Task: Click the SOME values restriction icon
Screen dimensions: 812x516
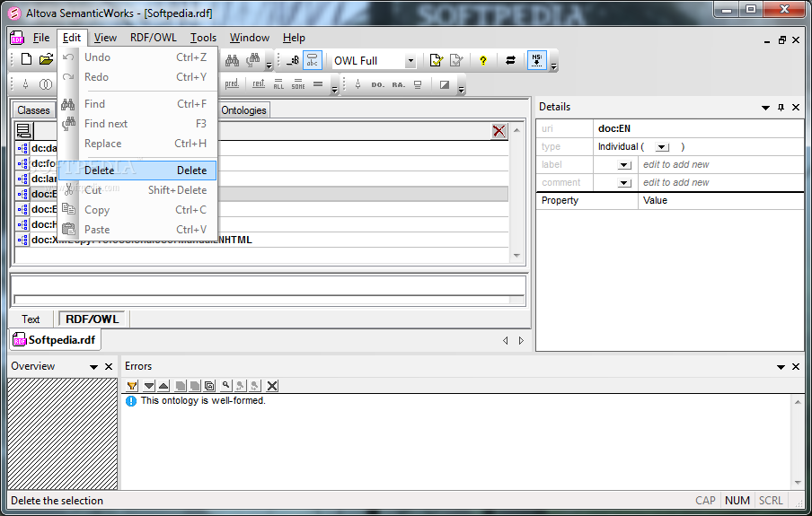Action: (298, 83)
